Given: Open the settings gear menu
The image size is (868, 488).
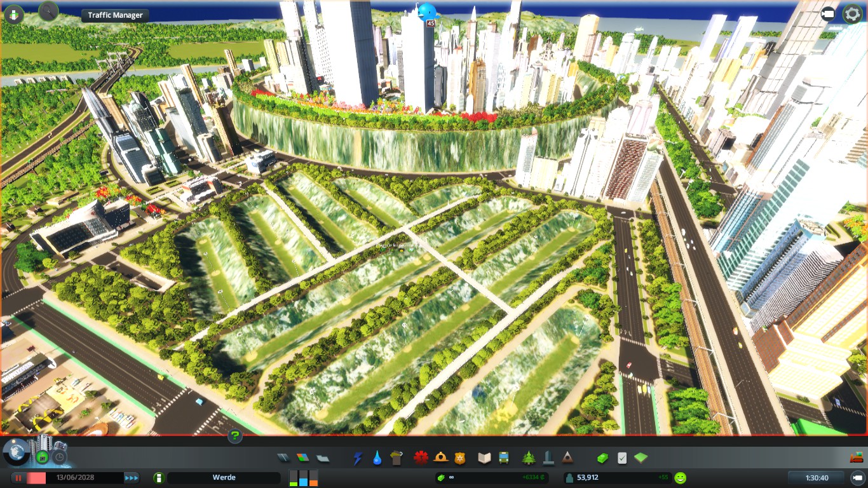Looking at the screenshot, I should (x=852, y=13).
